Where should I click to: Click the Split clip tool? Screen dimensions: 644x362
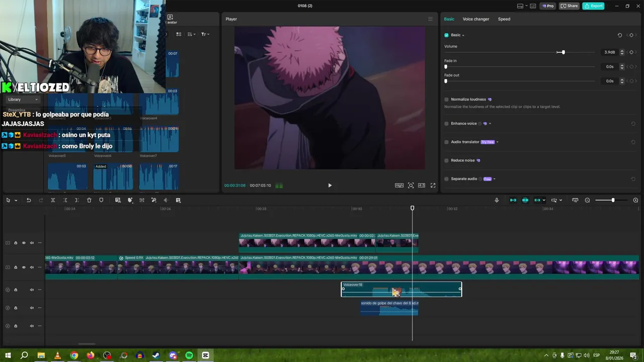53,200
